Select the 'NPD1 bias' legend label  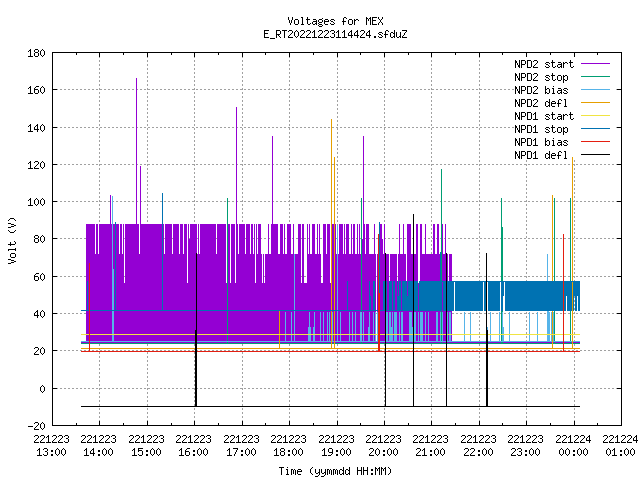point(541,142)
